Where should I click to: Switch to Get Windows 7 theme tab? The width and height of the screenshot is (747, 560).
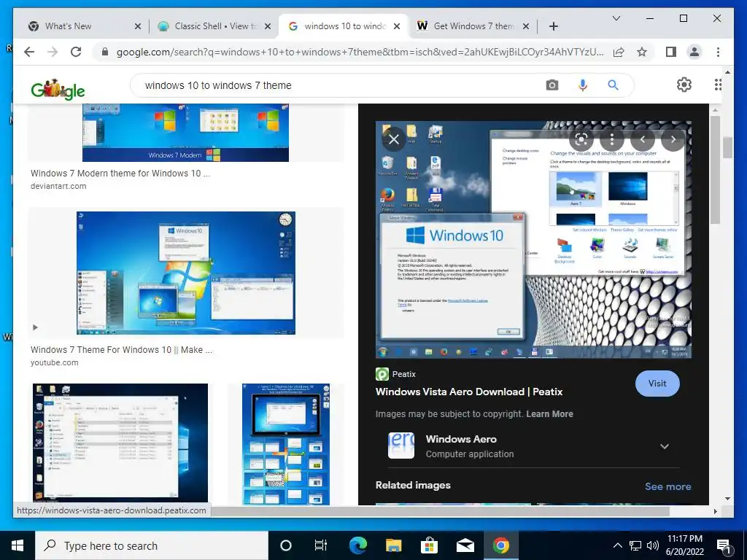[x=473, y=26]
